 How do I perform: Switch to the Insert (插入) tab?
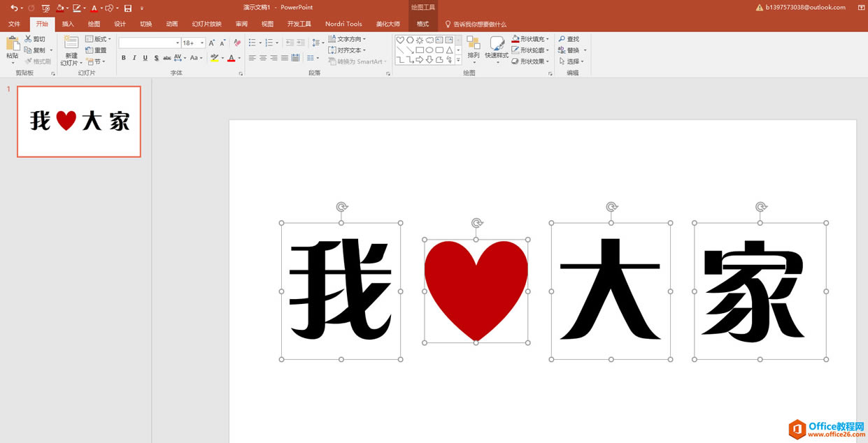68,24
